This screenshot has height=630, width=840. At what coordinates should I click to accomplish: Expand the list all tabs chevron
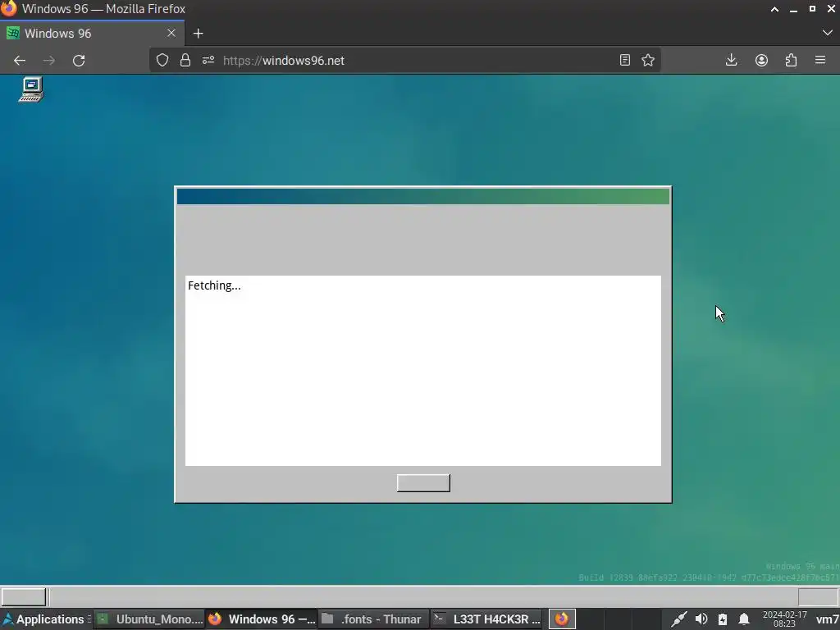point(827,33)
